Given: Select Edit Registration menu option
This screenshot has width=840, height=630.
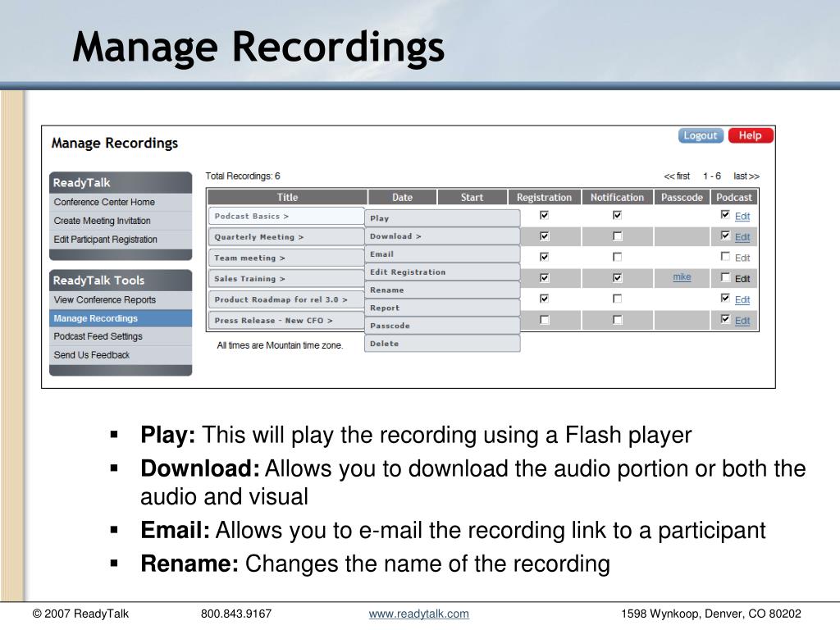Looking at the screenshot, I should click(442, 272).
